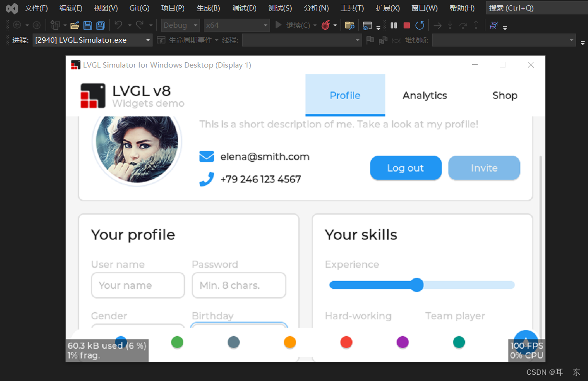Click the Your name input field
Screen dimensions: 588x381
(x=138, y=285)
